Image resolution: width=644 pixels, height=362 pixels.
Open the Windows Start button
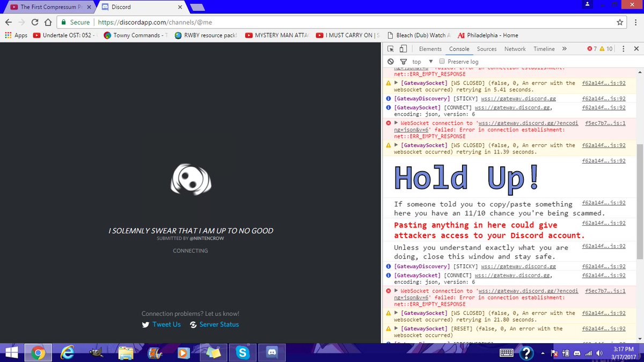coord(11,352)
